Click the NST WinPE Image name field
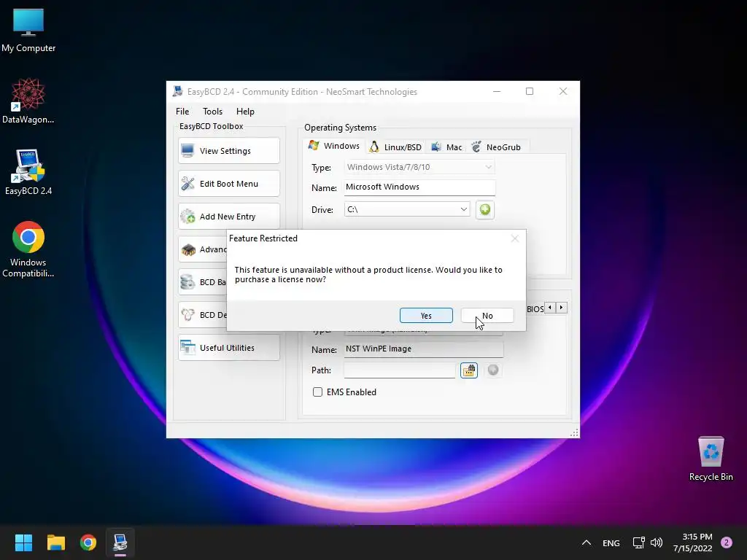Screen dimensions: 747x560 (423, 349)
